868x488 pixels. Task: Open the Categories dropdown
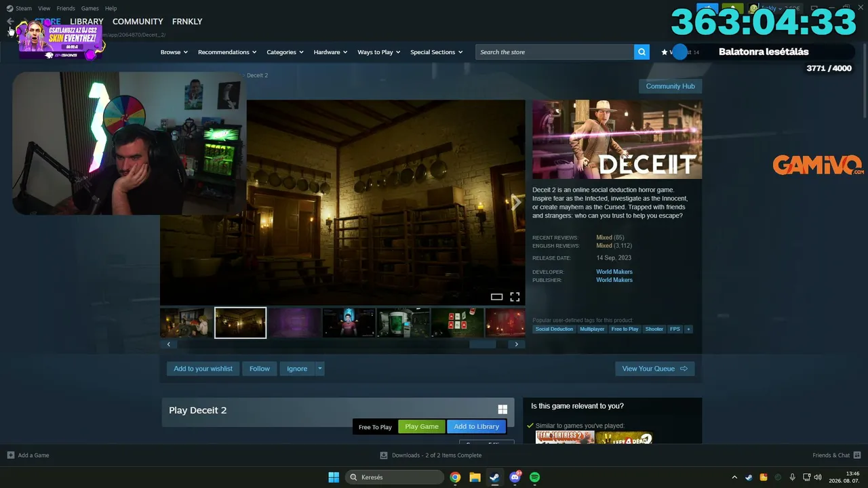tap(285, 52)
